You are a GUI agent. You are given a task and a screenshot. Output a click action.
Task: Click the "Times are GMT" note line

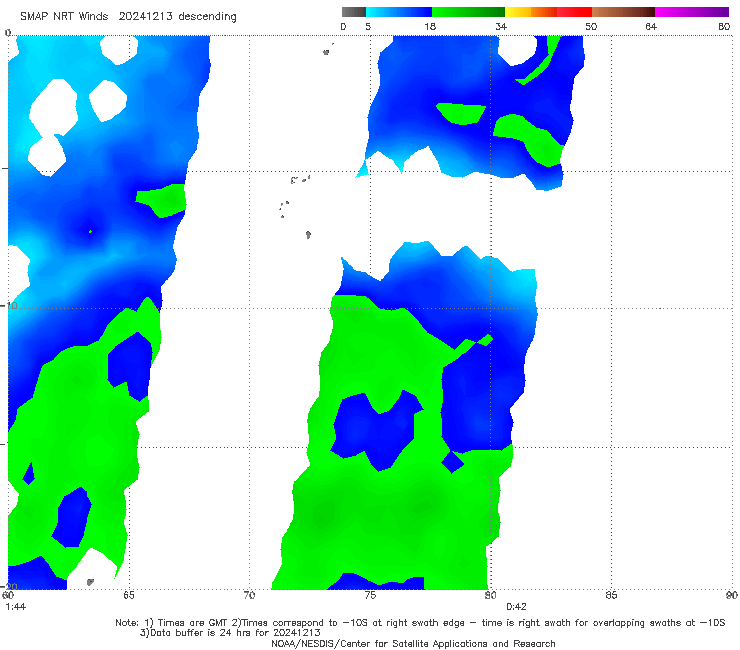[x=420, y=623]
